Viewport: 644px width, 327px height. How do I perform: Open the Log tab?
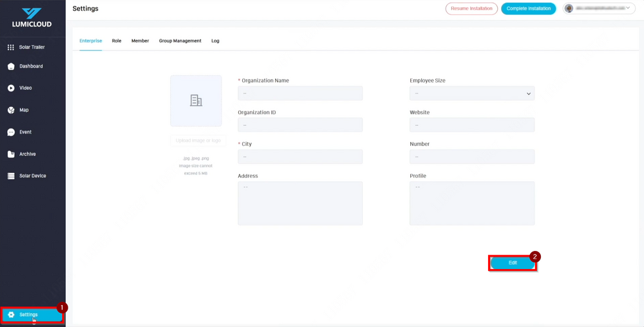click(x=215, y=41)
